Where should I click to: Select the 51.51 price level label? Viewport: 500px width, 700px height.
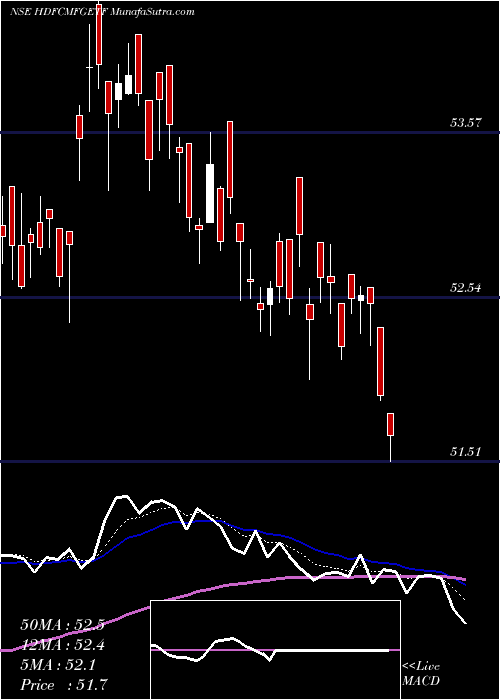click(x=465, y=452)
